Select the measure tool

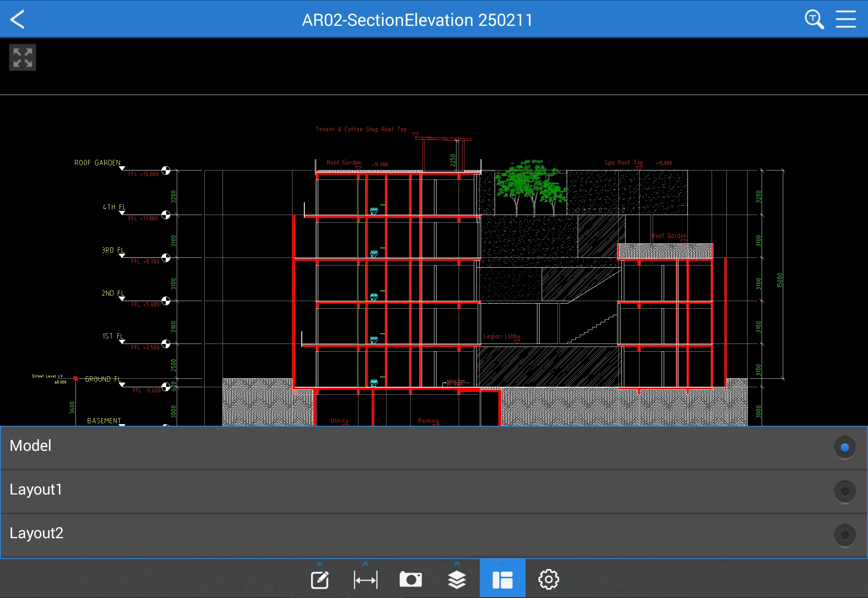tap(366, 579)
